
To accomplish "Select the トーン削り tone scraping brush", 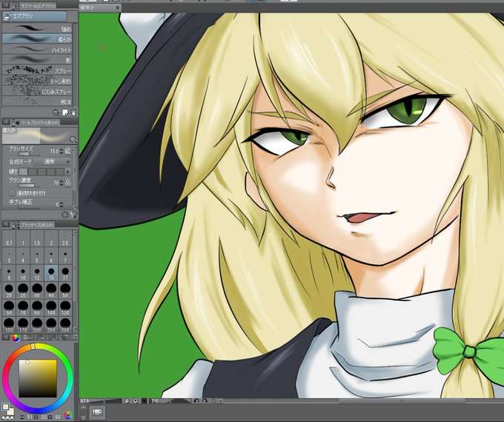I will [x=37, y=81].
